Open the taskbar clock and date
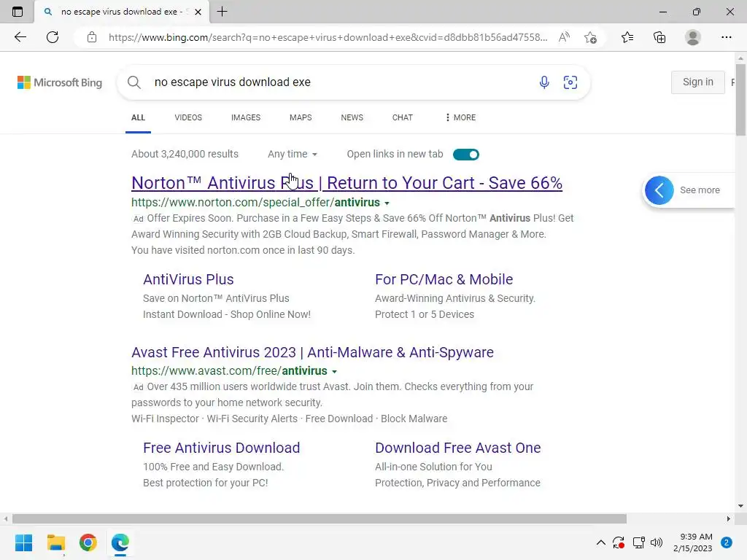 693,542
